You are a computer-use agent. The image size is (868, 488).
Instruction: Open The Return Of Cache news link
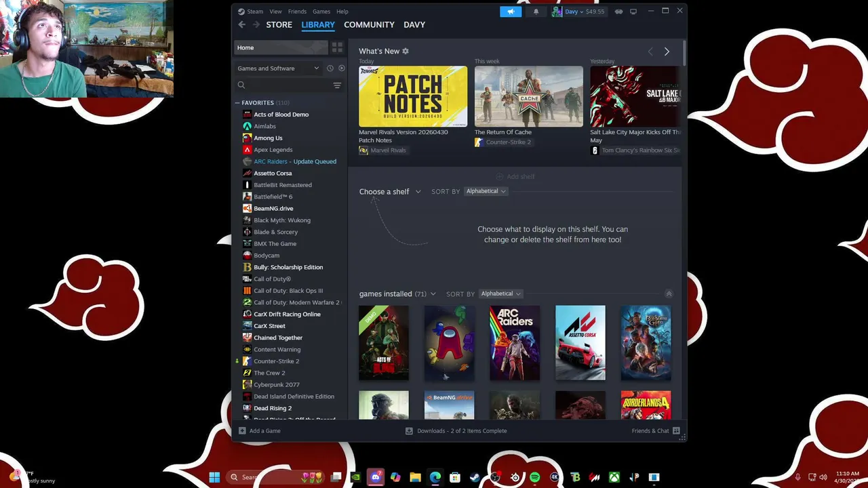(x=503, y=132)
